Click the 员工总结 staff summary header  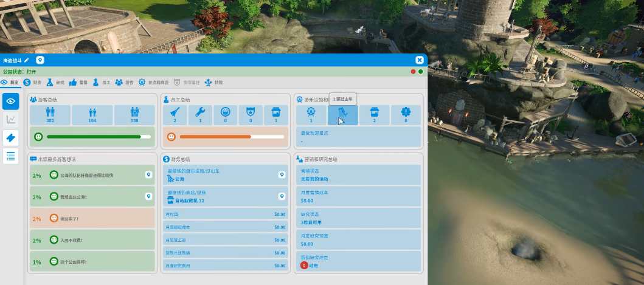[176, 100]
